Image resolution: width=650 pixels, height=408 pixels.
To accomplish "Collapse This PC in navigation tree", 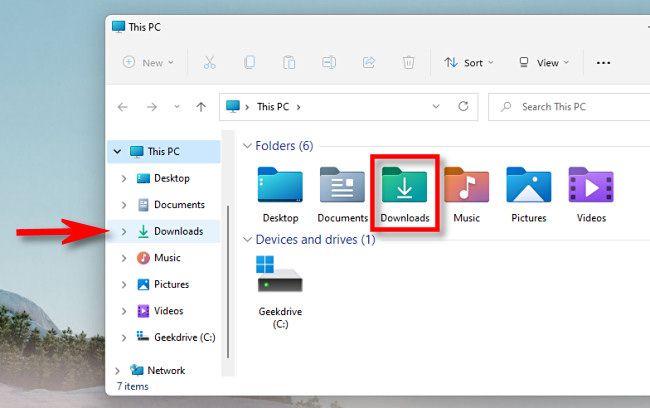I will [x=117, y=152].
